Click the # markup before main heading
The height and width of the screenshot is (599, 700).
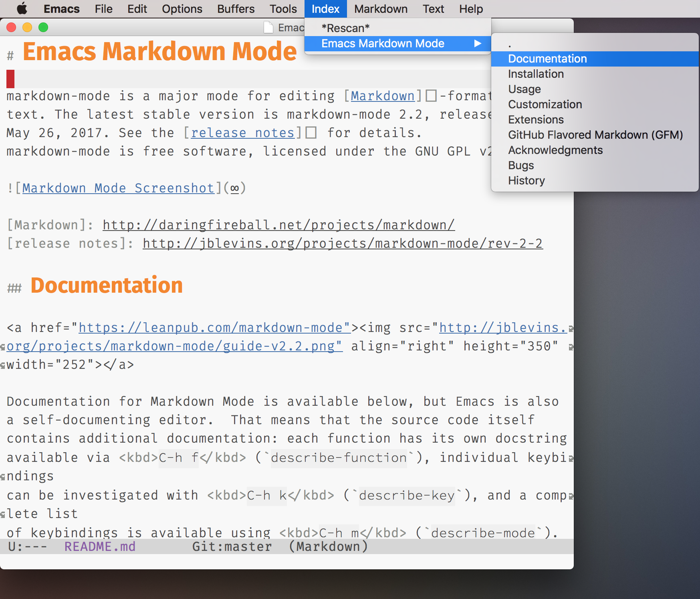(x=10, y=56)
